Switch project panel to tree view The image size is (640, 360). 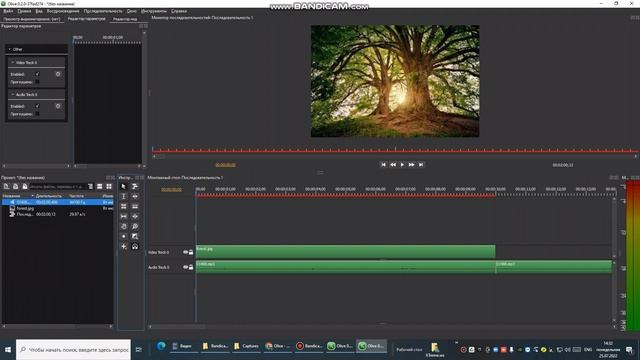pyautogui.click(x=90, y=187)
